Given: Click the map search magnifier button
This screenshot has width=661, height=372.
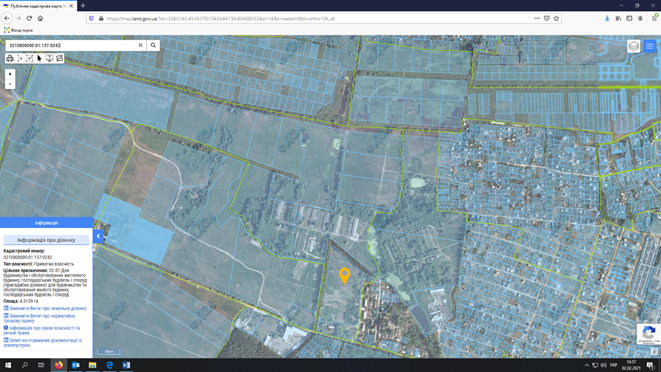Looking at the screenshot, I should point(153,45).
